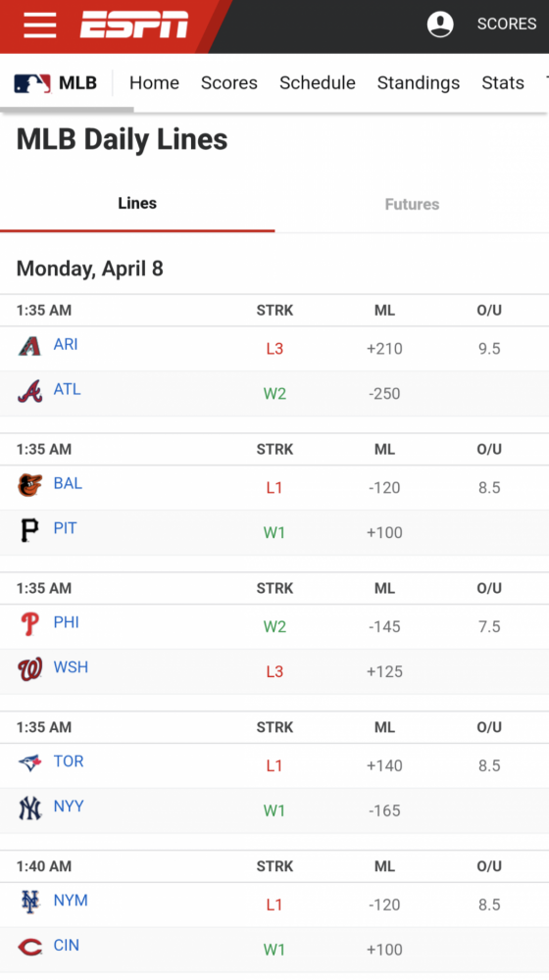Tap the SCORES button in header
The width and height of the screenshot is (549, 980).
click(x=507, y=24)
